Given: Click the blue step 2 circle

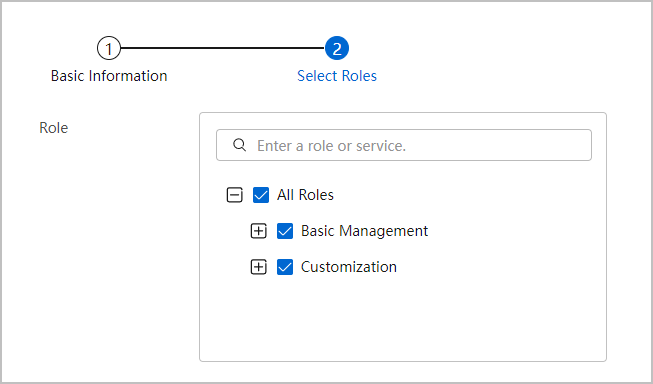Looking at the screenshot, I should coord(336,48).
